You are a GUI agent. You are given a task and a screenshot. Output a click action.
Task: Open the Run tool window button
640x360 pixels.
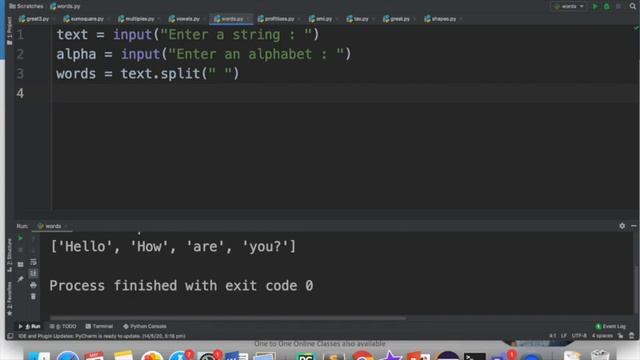click(x=29, y=327)
